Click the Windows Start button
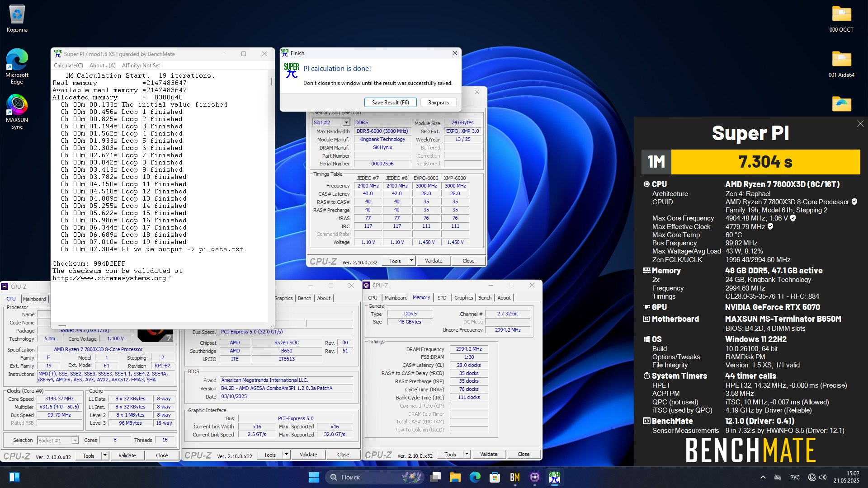 tap(314, 477)
